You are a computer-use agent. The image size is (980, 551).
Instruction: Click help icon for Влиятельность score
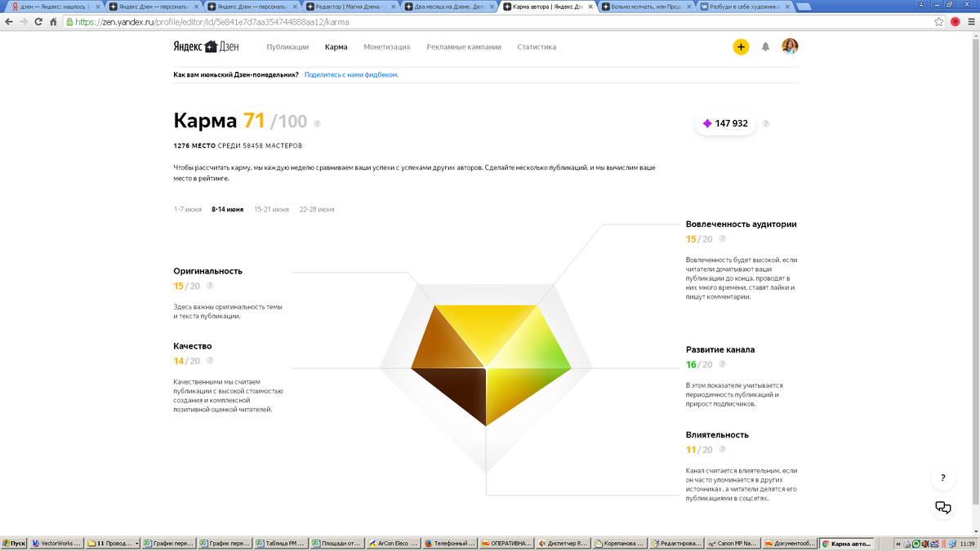click(722, 449)
